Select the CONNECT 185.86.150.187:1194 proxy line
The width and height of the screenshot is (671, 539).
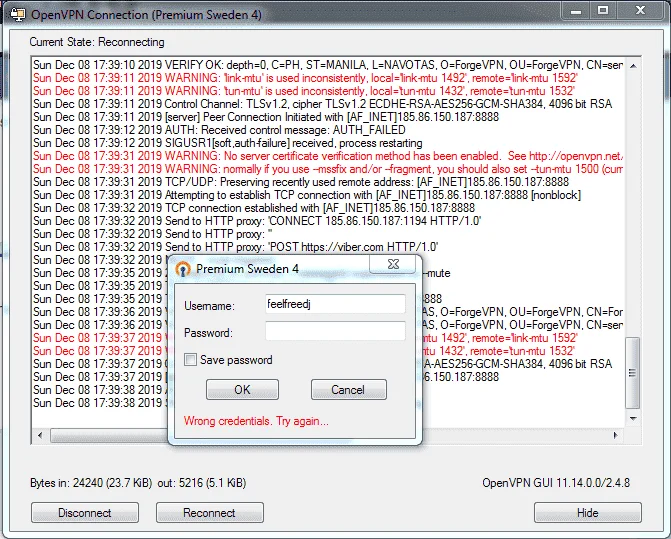point(257,221)
